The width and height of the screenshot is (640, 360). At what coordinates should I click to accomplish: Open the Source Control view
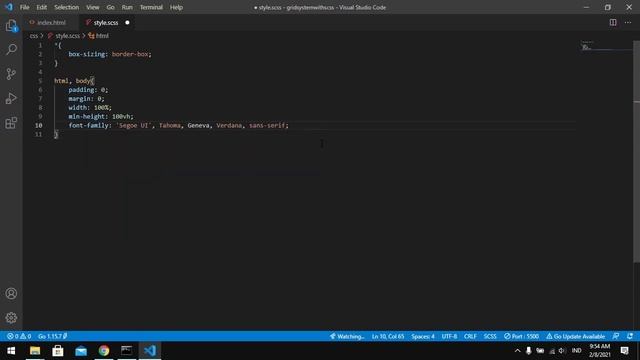click(x=11, y=74)
